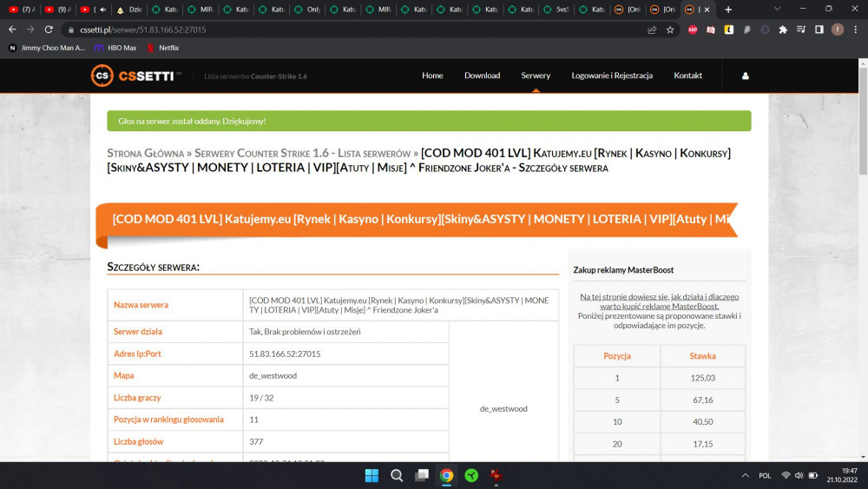The height and width of the screenshot is (489, 868).
Task: Open the yellow L extension icon
Action: coord(728,30)
